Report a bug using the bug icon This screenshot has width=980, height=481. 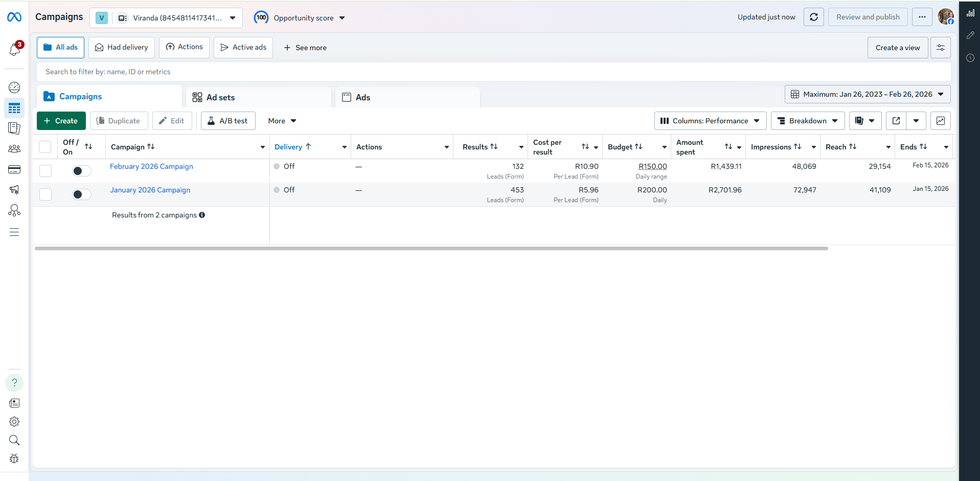[x=14, y=458]
